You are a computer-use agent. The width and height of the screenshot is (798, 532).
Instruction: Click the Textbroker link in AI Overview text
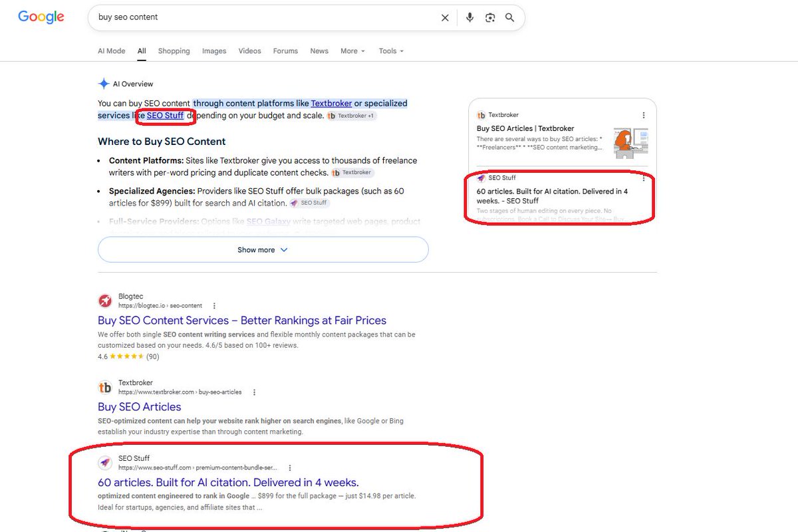(331, 103)
